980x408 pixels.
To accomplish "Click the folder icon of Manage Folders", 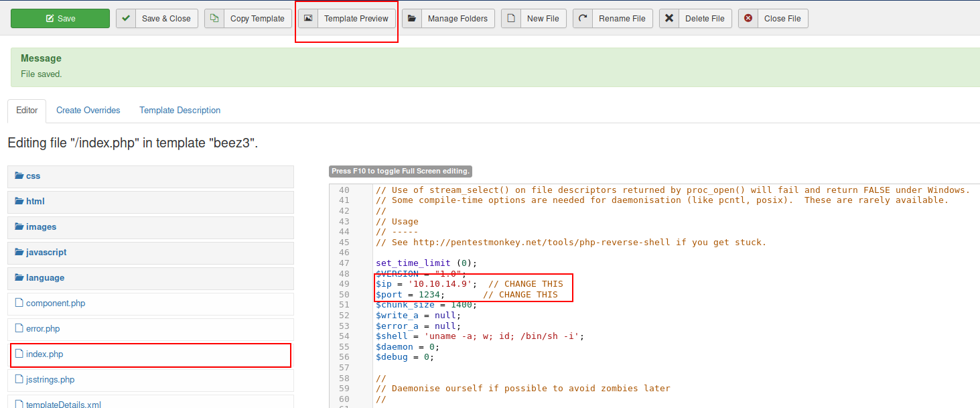I will tap(411, 19).
